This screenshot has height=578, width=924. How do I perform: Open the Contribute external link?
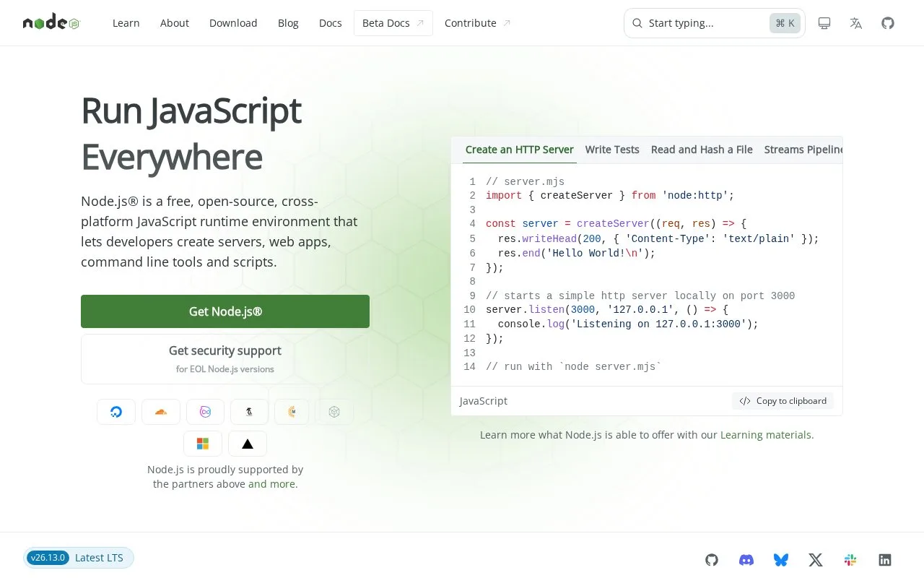[x=478, y=23]
